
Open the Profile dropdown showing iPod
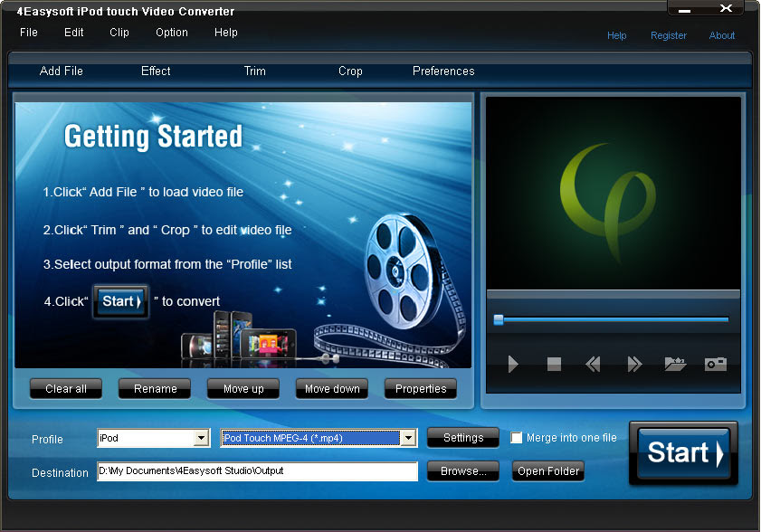coord(204,438)
